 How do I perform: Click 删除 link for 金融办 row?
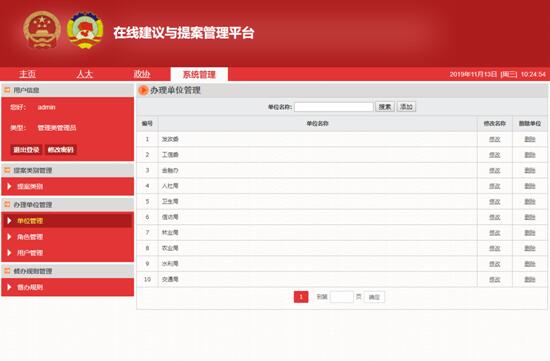point(530,171)
